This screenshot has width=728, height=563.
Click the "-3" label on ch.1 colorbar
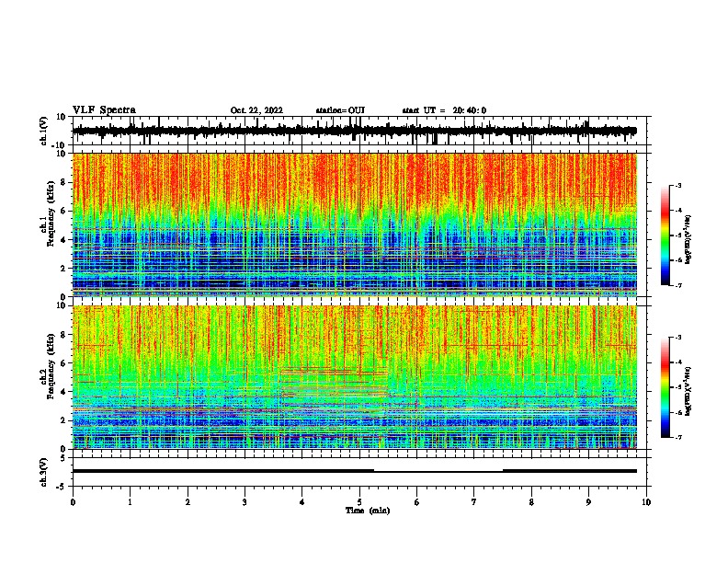coord(678,185)
